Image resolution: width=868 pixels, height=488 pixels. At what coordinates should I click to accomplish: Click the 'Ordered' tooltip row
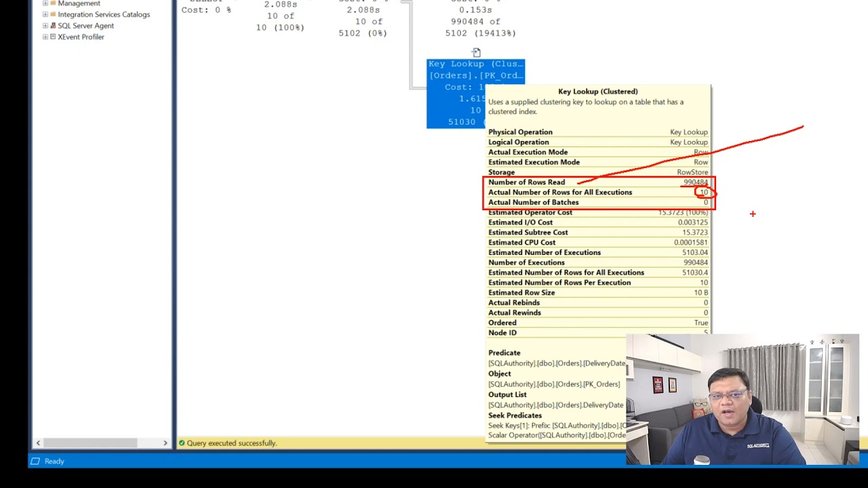tap(598, 323)
